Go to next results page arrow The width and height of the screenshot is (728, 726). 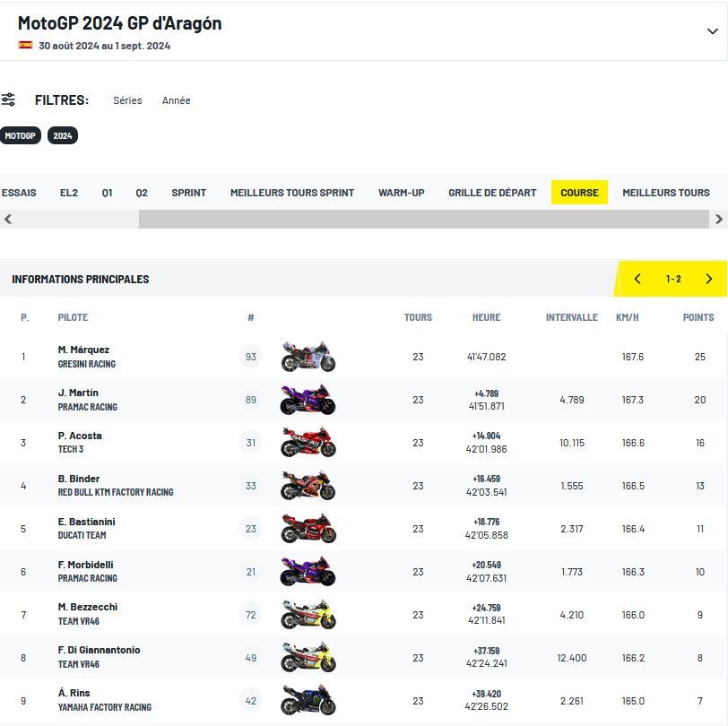(708, 279)
